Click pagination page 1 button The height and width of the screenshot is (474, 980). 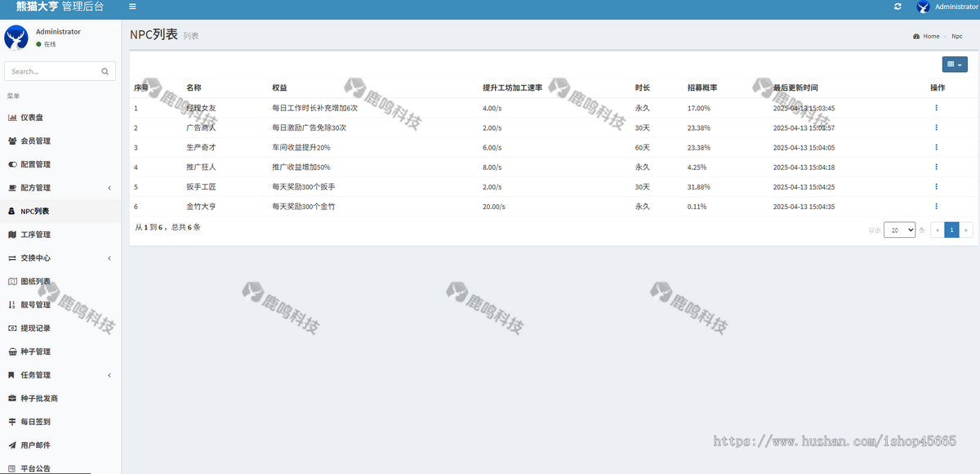[x=951, y=230]
